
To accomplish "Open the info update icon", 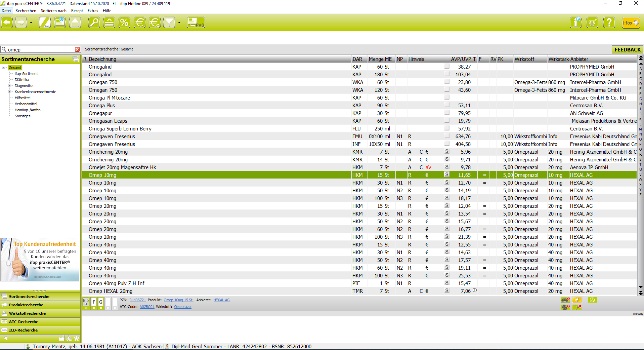I will coord(576,23).
